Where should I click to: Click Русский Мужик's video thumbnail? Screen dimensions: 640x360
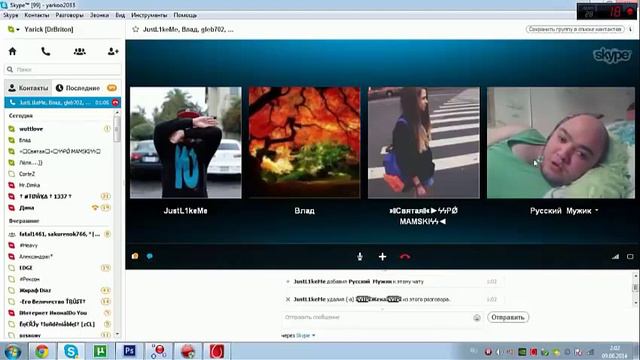point(561,142)
